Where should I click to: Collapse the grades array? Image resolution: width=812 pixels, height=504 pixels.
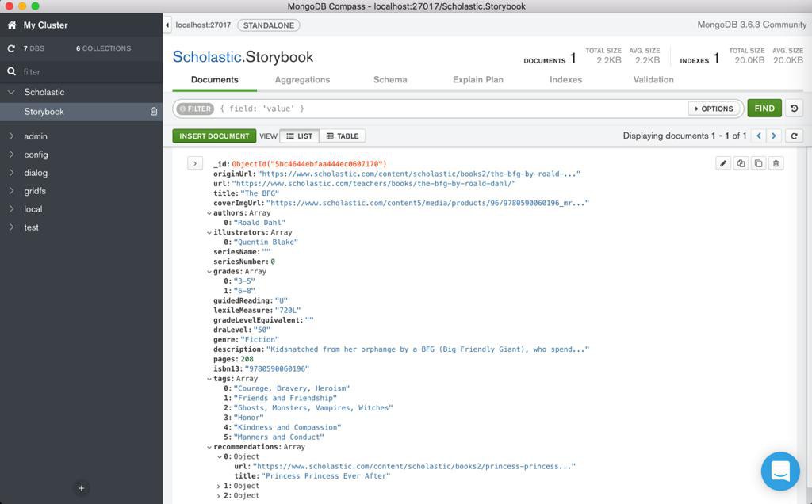(x=209, y=272)
